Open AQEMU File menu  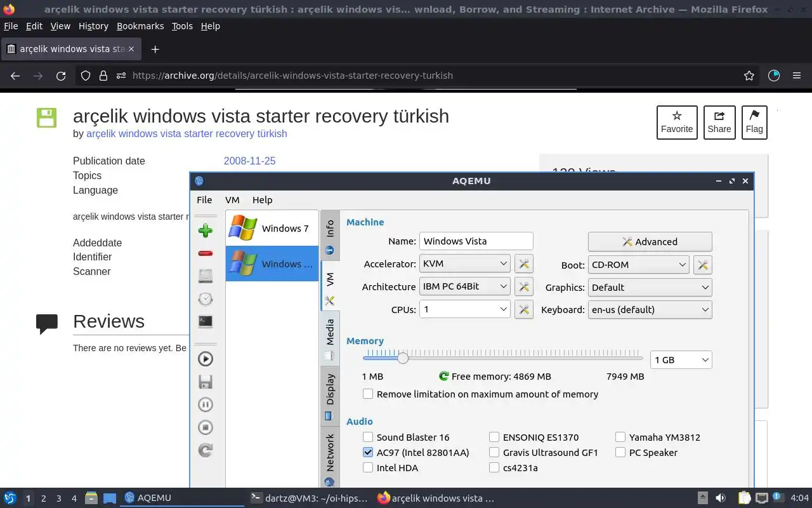(204, 199)
